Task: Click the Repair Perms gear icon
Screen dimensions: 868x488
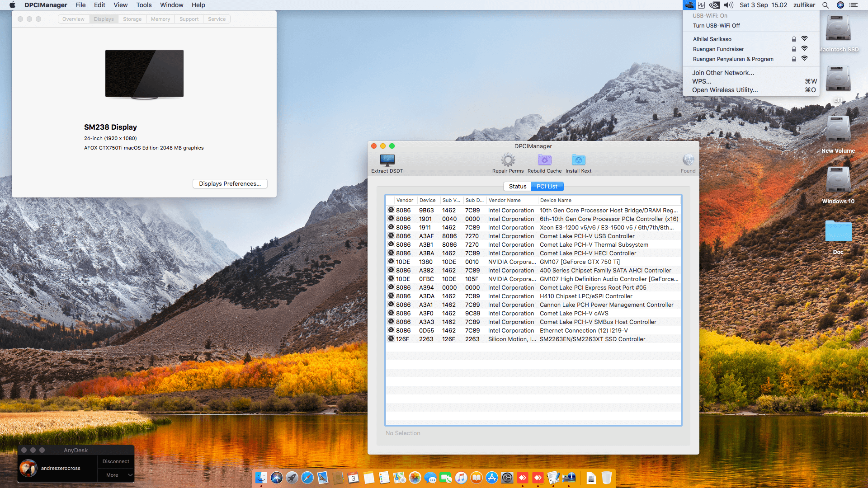Action: click(x=508, y=160)
